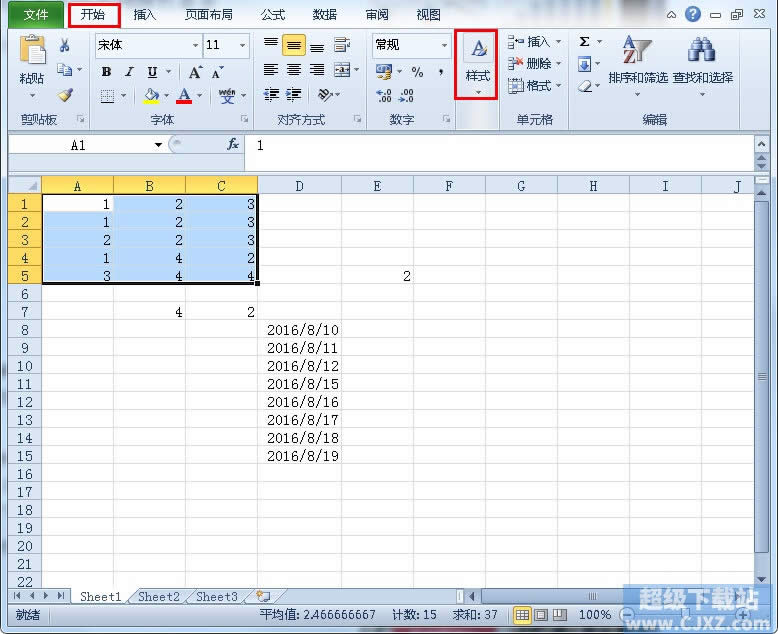
Task: Increase the cell indent
Action: 294,94
